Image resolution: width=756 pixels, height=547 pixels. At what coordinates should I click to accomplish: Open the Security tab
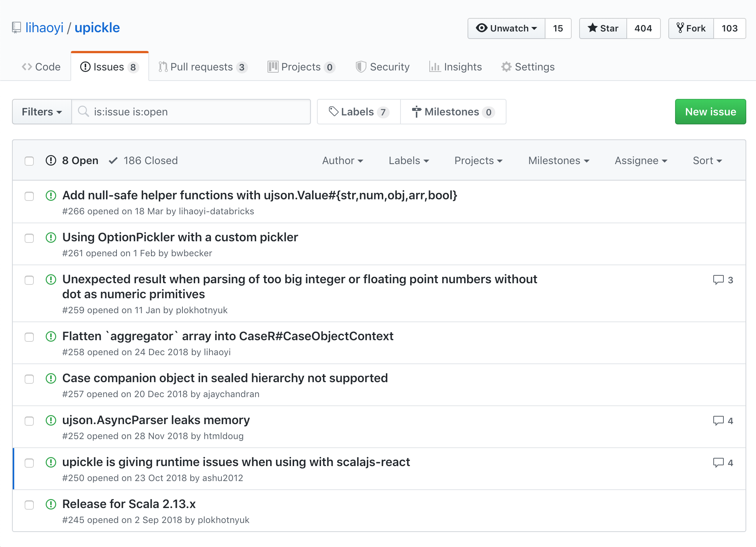pos(382,67)
